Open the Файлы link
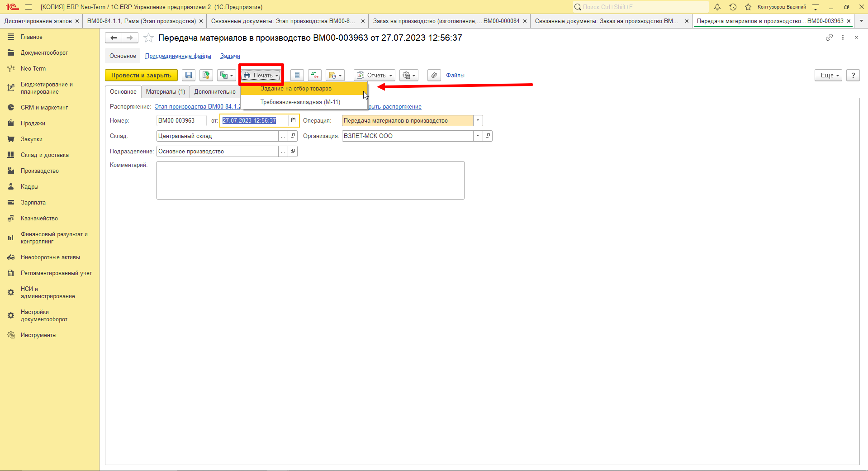This screenshot has height=471, width=868. pyautogui.click(x=455, y=75)
